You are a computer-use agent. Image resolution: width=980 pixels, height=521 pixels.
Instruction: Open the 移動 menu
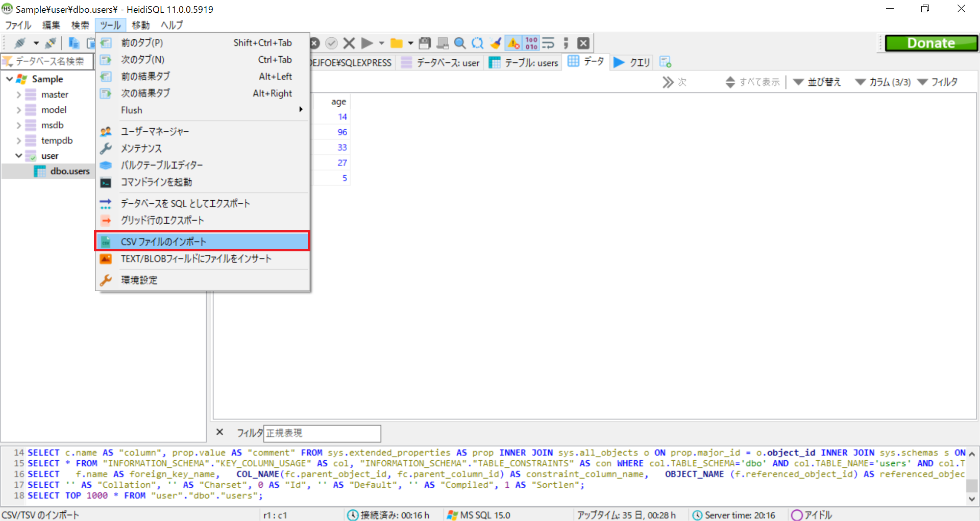[x=141, y=25]
